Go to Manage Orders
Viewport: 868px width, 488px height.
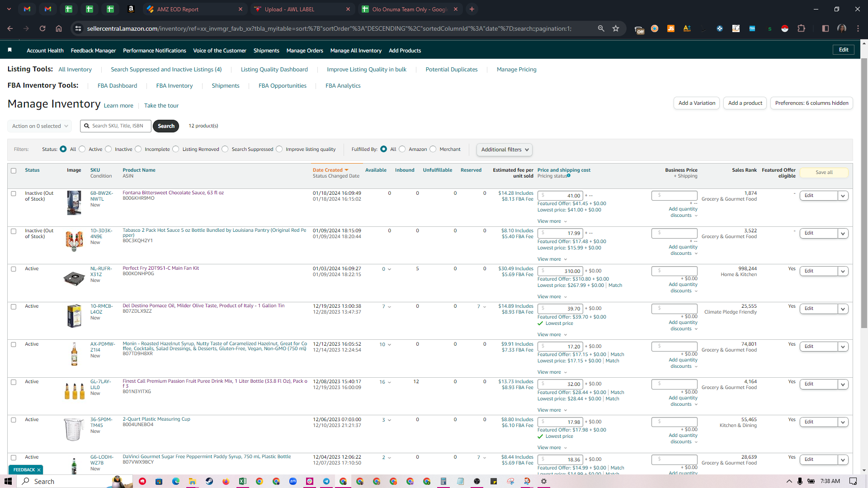point(305,51)
